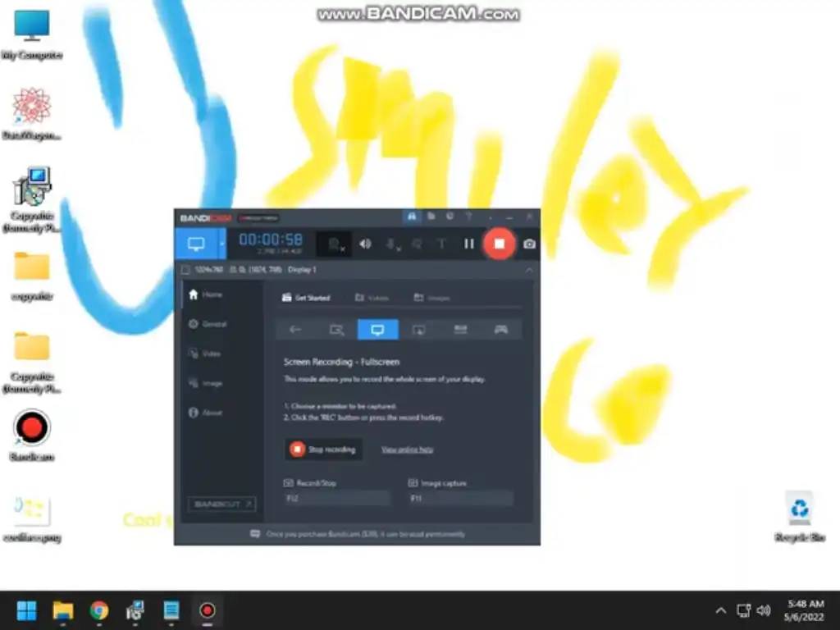
Task: Open Bandicam from the taskbar
Action: (208, 610)
